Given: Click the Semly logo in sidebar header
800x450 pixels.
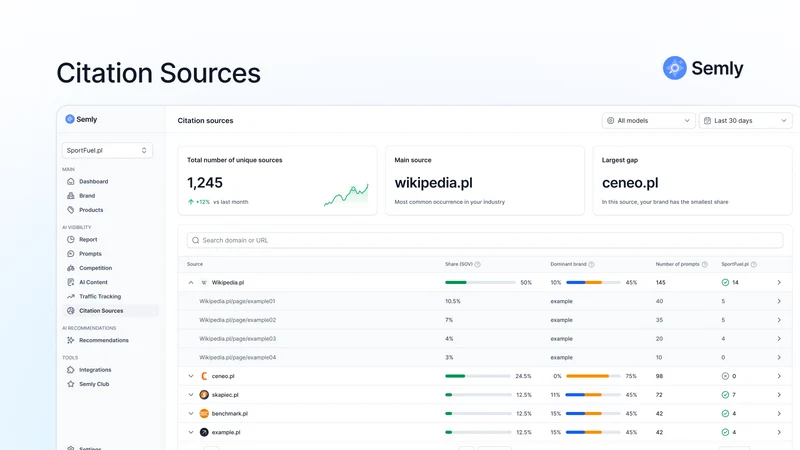Looking at the screenshot, I should (81, 119).
